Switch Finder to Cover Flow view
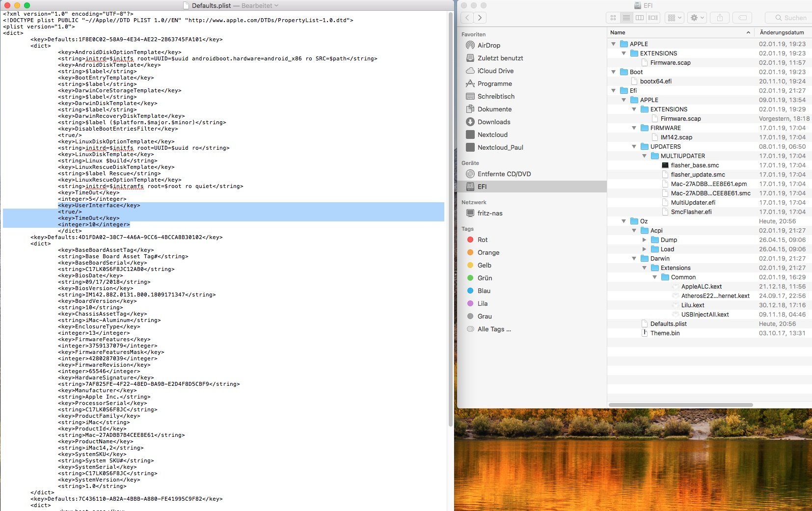The height and width of the screenshot is (511, 812). pos(653,18)
